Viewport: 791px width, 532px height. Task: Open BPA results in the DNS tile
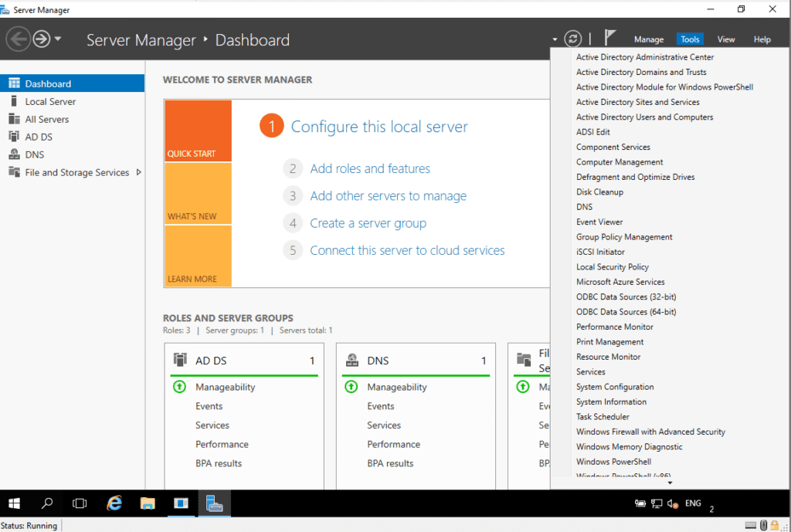click(x=390, y=463)
